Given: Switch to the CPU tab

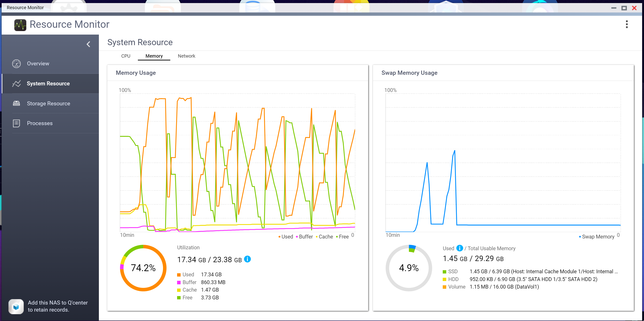Looking at the screenshot, I should (126, 56).
